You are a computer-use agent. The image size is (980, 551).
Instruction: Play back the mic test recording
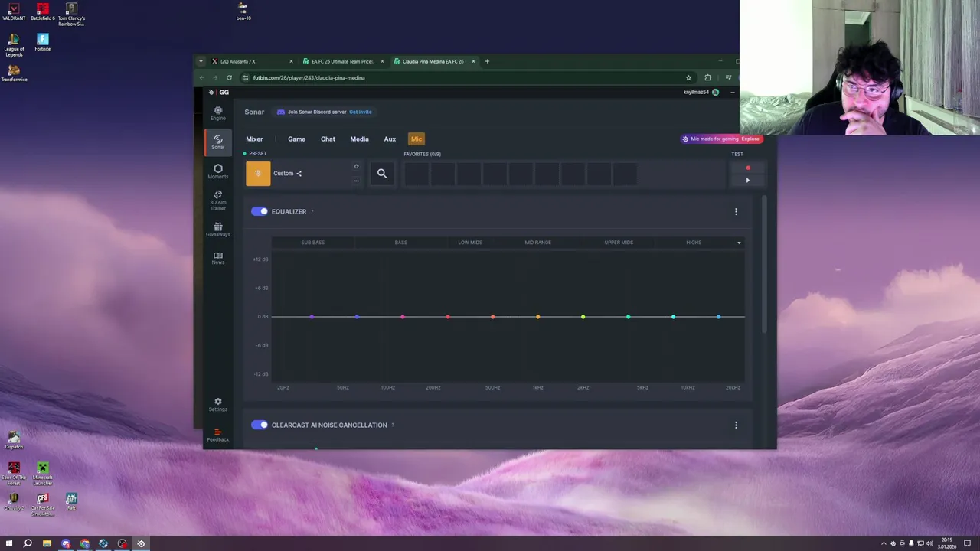click(748, 181)
